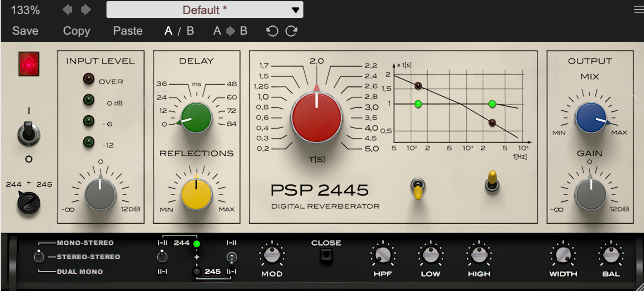Adjust the yellow REFLECTIONS knob

197,193
